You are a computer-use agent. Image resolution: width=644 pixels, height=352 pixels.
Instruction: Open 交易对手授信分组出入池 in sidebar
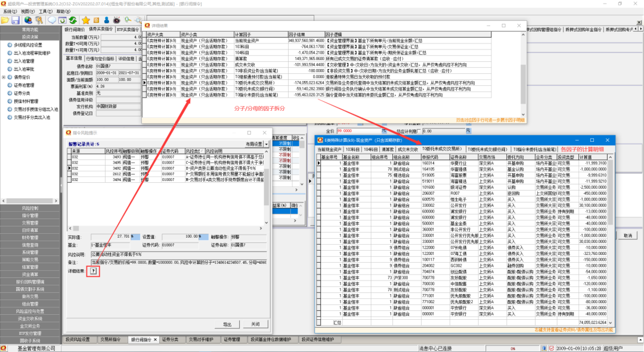coord(36,109)
